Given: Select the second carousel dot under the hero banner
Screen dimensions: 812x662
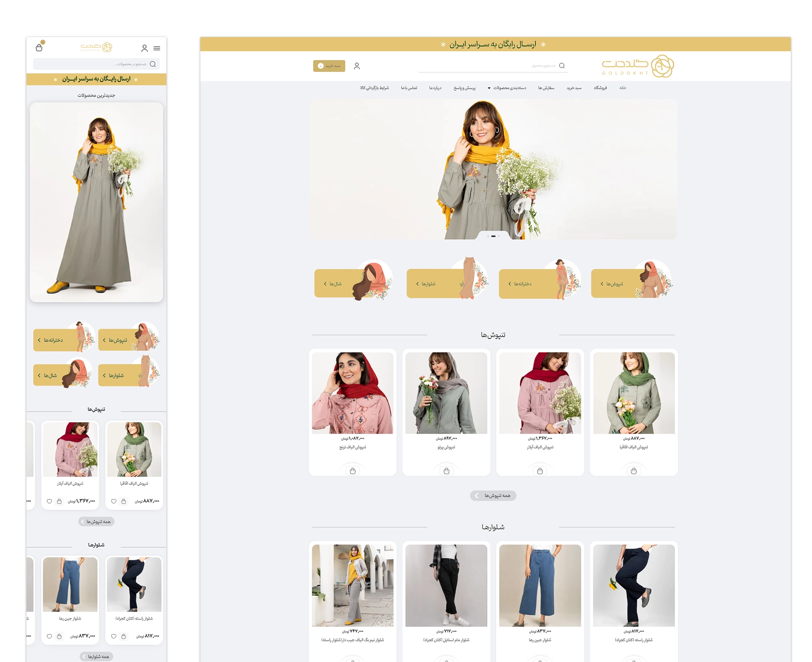Looking at the screenshot, I should pyautogui.click(x=493, y=236).
